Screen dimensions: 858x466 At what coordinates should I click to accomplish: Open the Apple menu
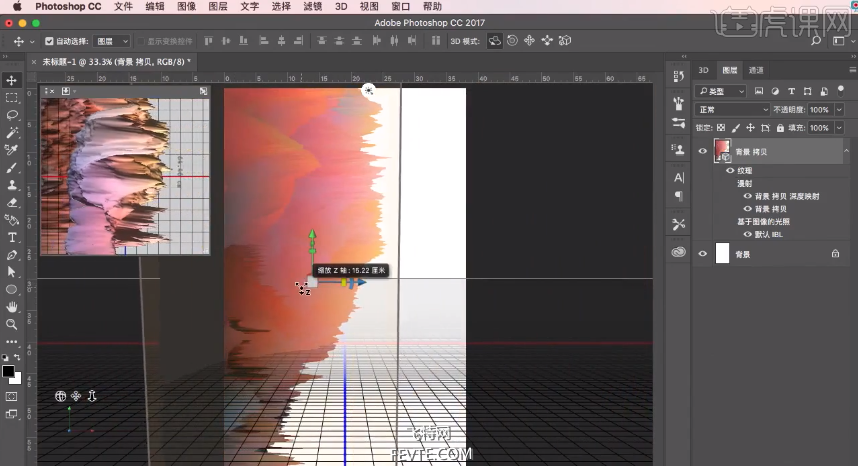click(x=16, y=7)
